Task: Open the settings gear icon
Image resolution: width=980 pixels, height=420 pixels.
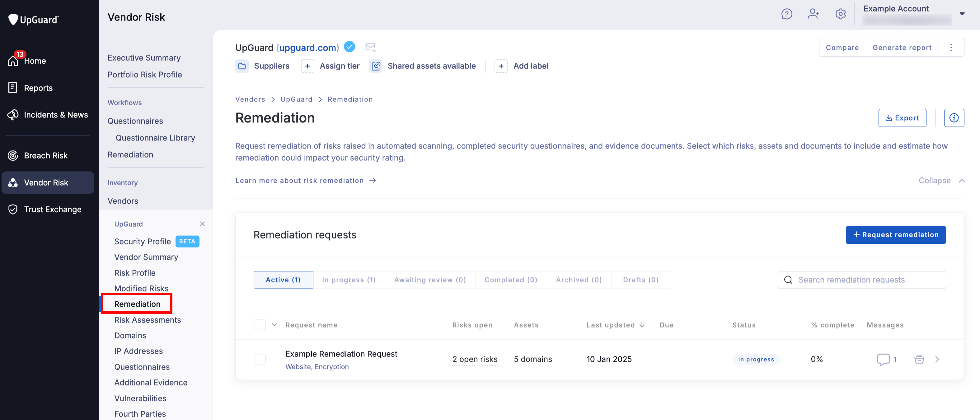Action: click(x=840, y=14)
